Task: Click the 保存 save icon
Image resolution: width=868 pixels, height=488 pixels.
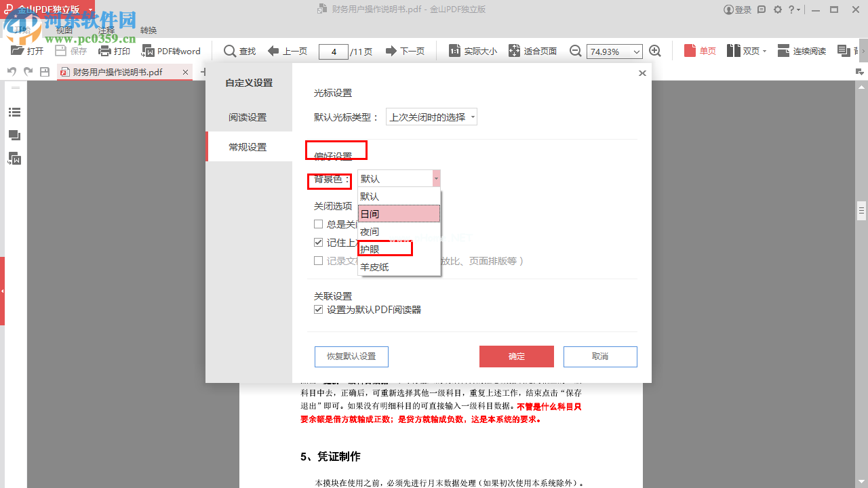Action: point(71,51)
